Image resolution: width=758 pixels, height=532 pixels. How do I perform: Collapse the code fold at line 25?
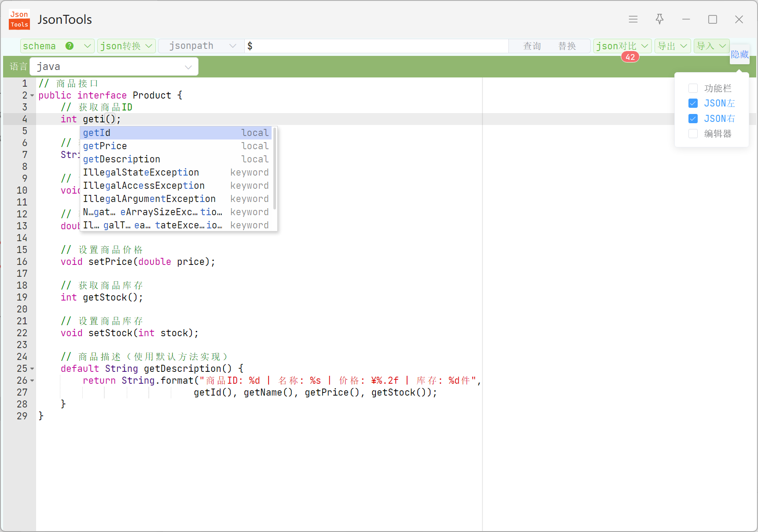pyautogui.click(x=32, y=369)
